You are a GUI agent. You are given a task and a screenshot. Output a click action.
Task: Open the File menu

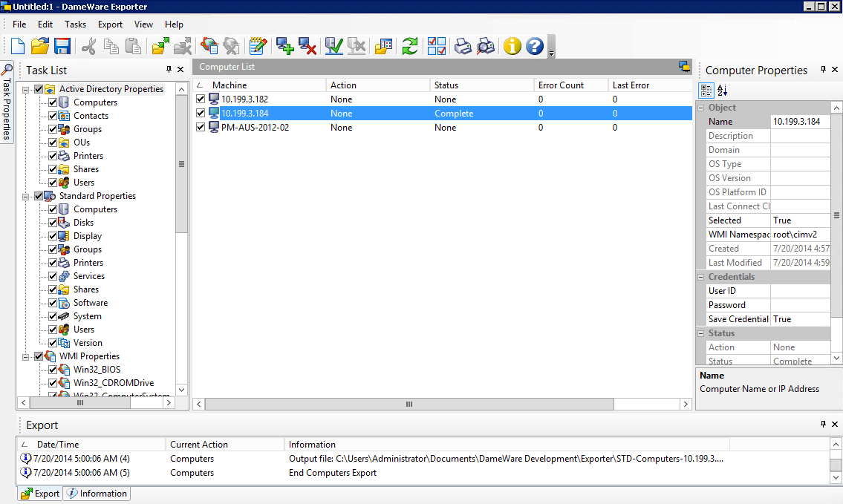(x=19, y=24)
